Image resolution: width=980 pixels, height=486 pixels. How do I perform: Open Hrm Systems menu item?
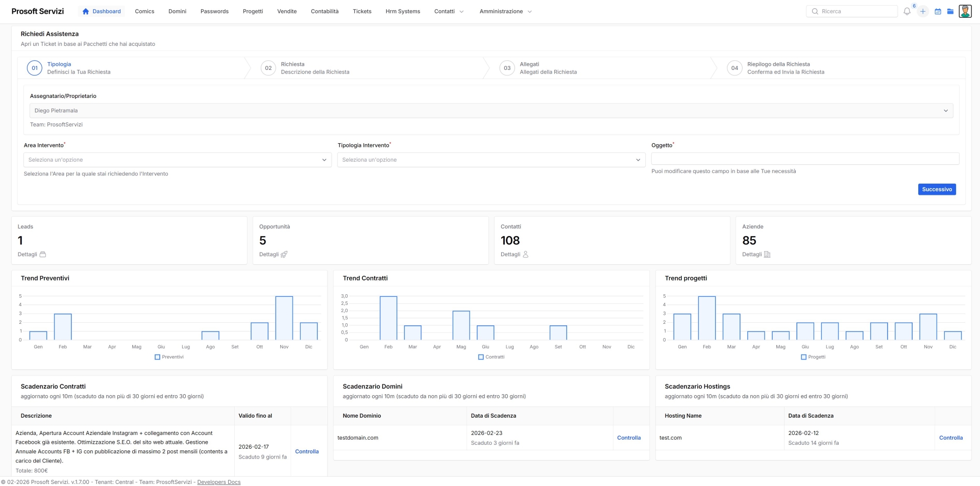(x=403, y=11)
